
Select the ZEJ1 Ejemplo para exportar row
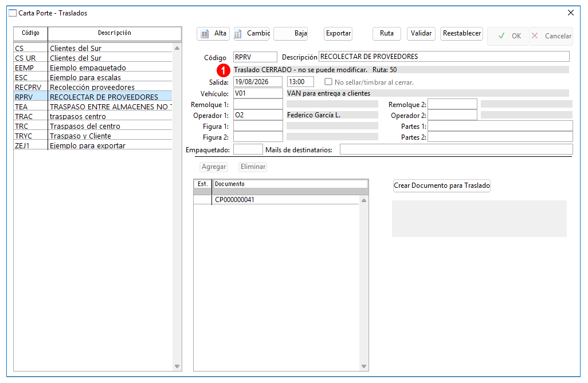[93, 145]
